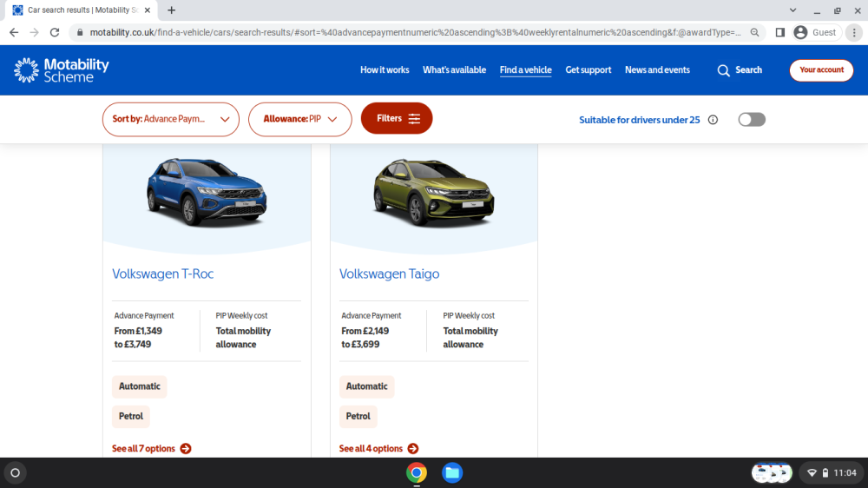Screen dimensions: 868x488
Task: Open the status tray showing 11:04
Action: tap(832, 473)
